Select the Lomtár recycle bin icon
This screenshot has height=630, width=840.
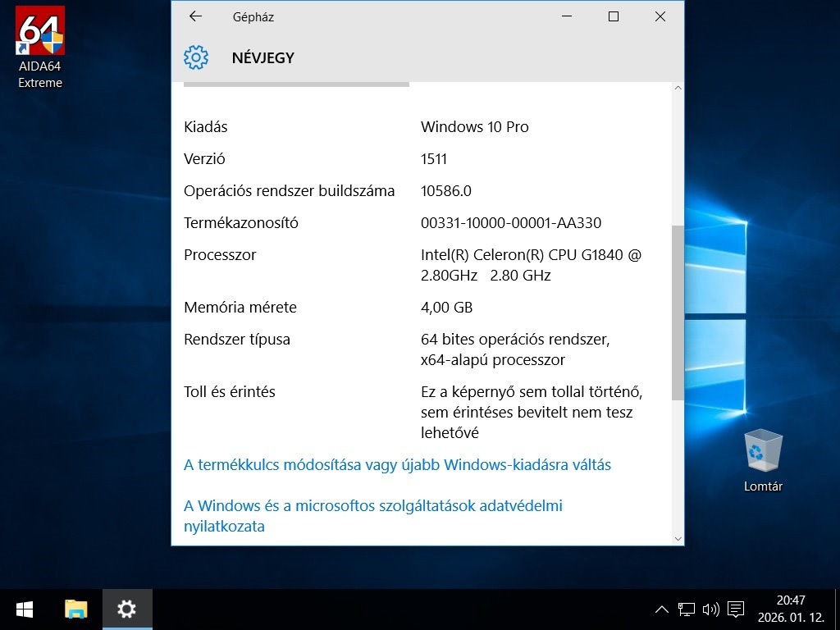(x=763, y=461)
